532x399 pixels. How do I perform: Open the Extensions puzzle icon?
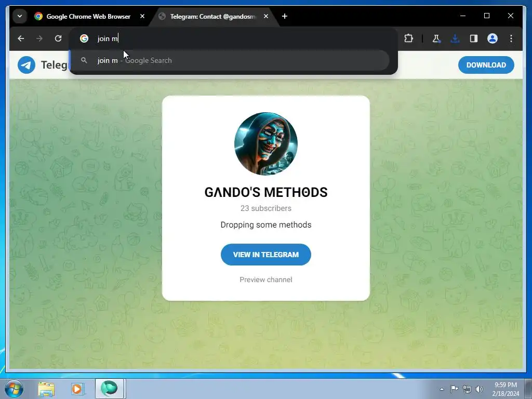408,38
